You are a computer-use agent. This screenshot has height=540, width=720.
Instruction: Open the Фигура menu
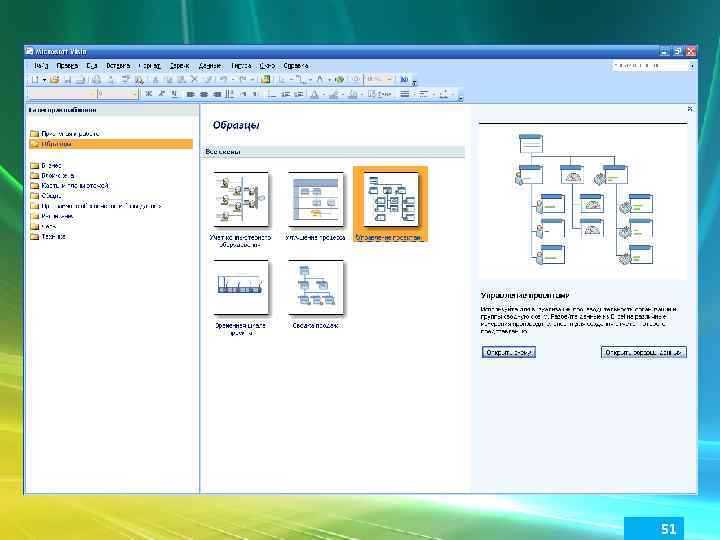(x=241, y=66)
